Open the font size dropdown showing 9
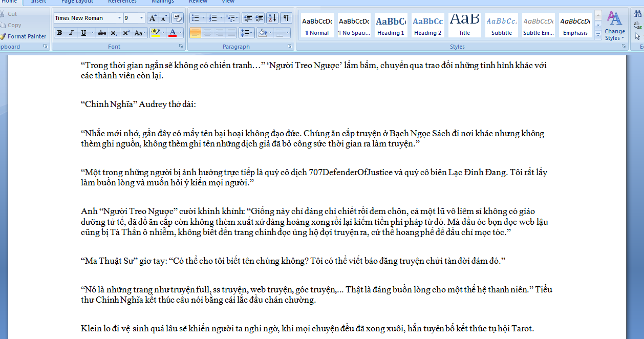 141,18
